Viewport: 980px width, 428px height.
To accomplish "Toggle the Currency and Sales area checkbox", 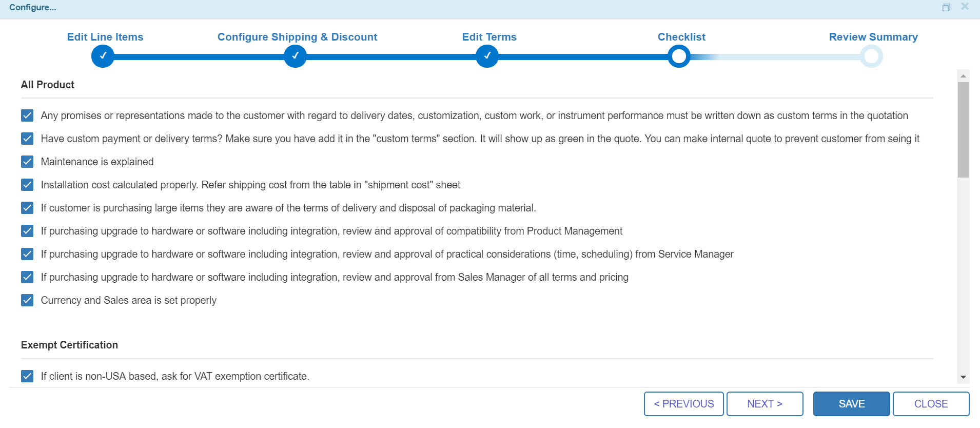I will (x=27, y=300).
